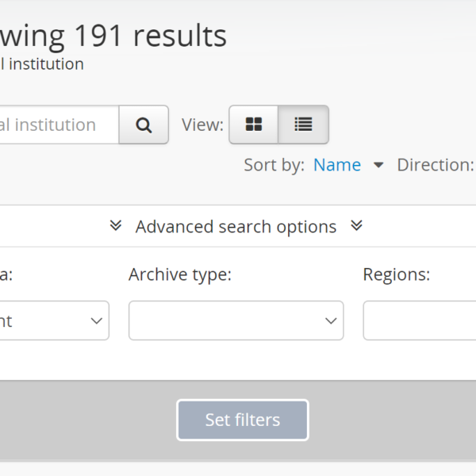Click the Archive type dropdown chevron arrow
Viewport: 476px width, 476px height.
331,321
